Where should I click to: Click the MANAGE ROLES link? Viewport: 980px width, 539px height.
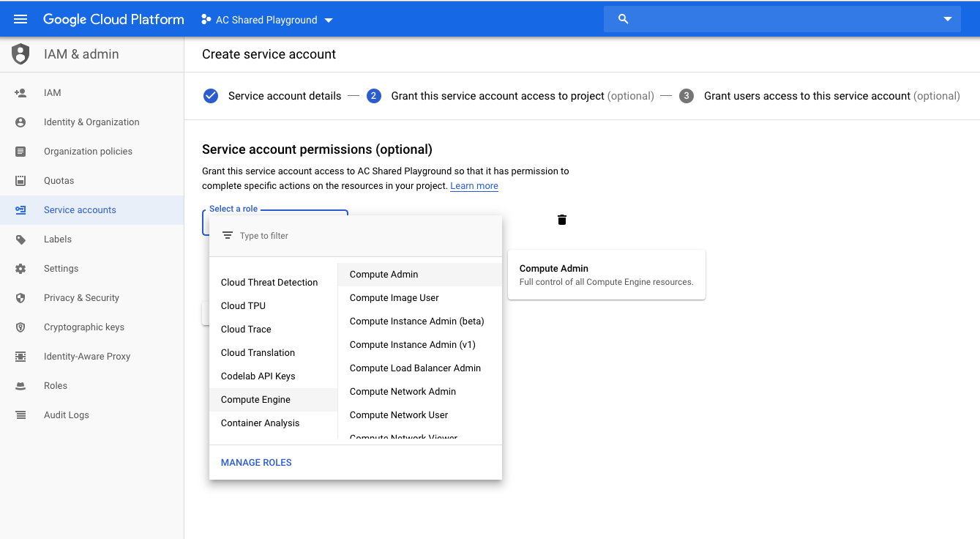[255, 462]
